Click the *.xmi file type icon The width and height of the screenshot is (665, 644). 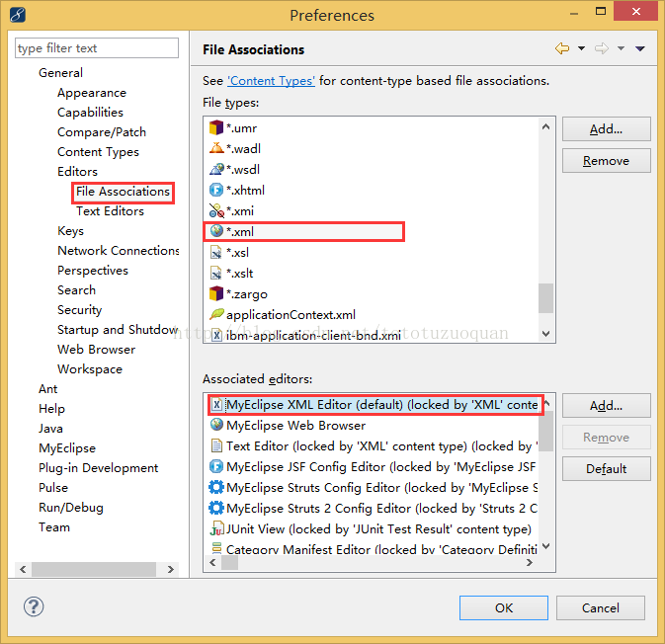click(216, 210)
